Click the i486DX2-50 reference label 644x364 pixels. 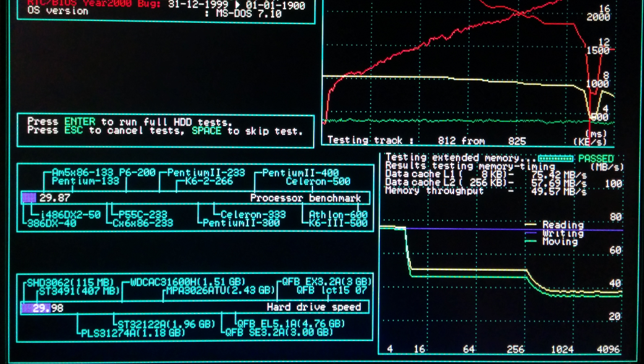[71, 215]
